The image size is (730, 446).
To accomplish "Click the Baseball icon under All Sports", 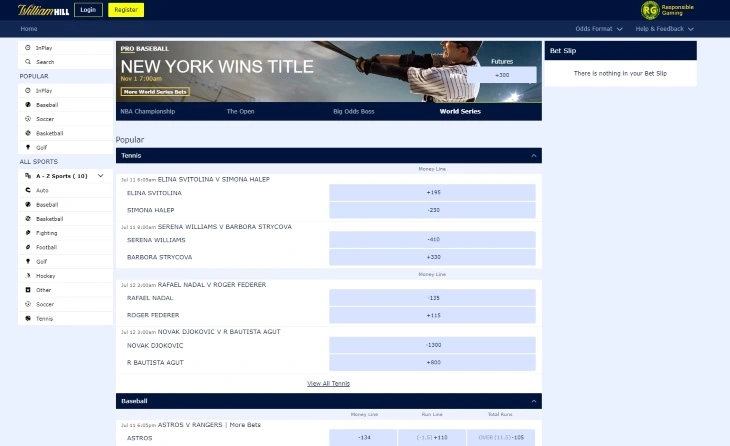I will click(x=28, y=204).
